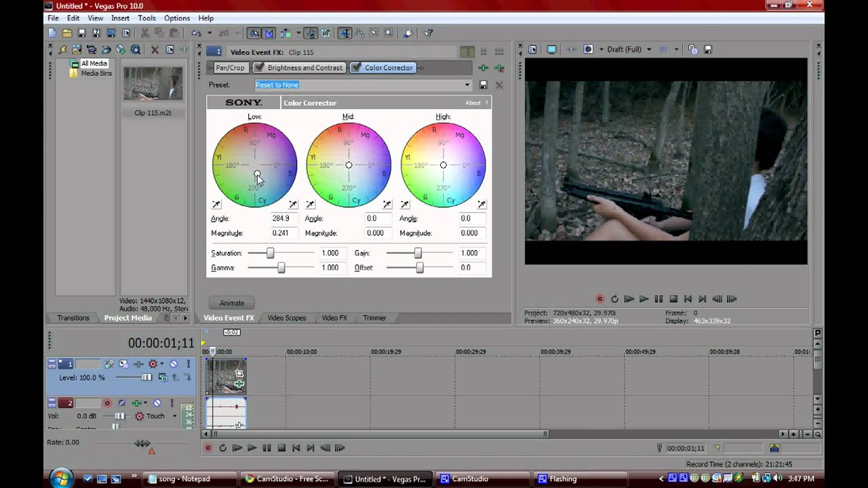The width and height of the screenshot is (868, 488).
Task: Mute audio track 2
Action: click(x=157, y=403)
